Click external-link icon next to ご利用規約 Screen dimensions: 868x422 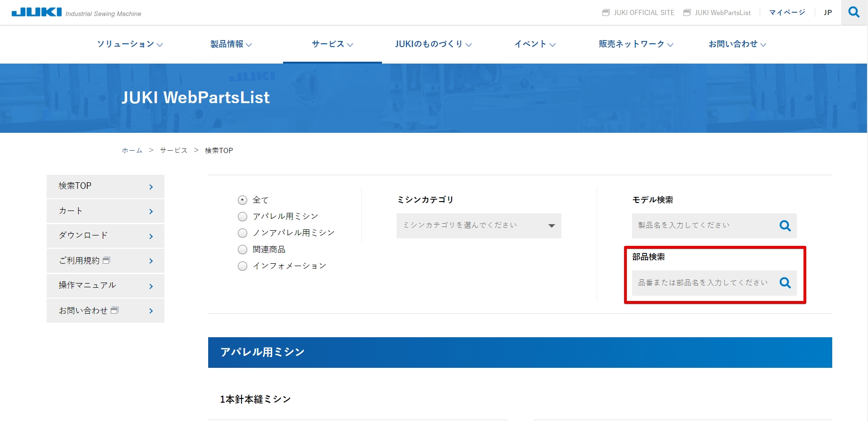106,260
